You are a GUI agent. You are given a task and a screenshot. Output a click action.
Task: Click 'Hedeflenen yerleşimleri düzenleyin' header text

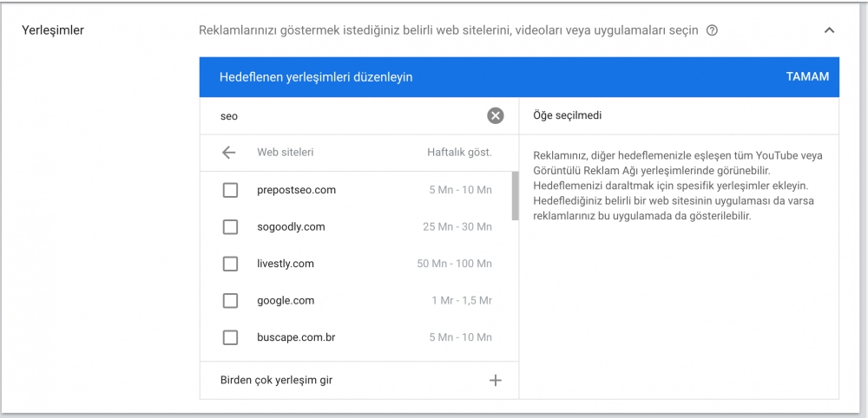coord(316,77)
